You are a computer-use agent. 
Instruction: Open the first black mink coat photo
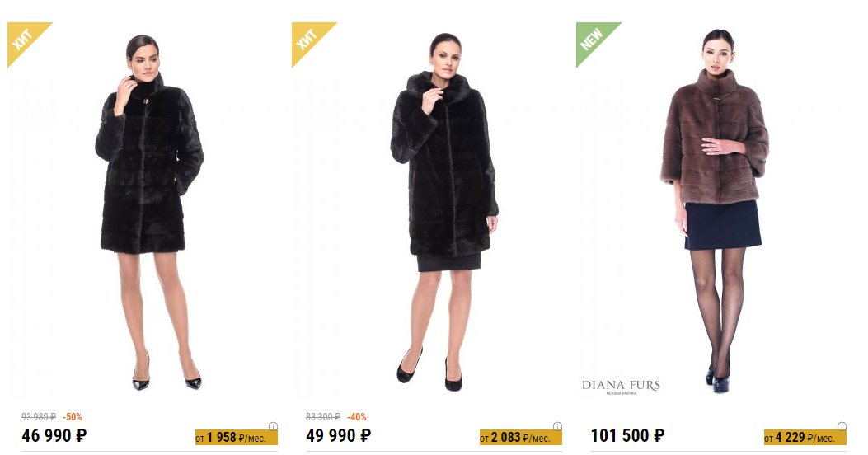click(149, 212)
